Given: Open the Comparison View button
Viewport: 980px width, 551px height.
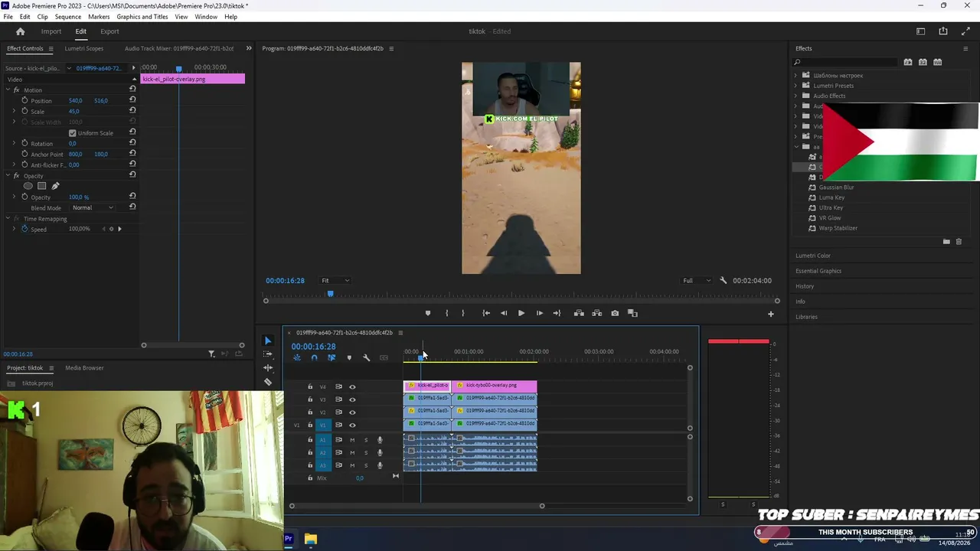Looking at the screenshot, I should tap(632, 313).
